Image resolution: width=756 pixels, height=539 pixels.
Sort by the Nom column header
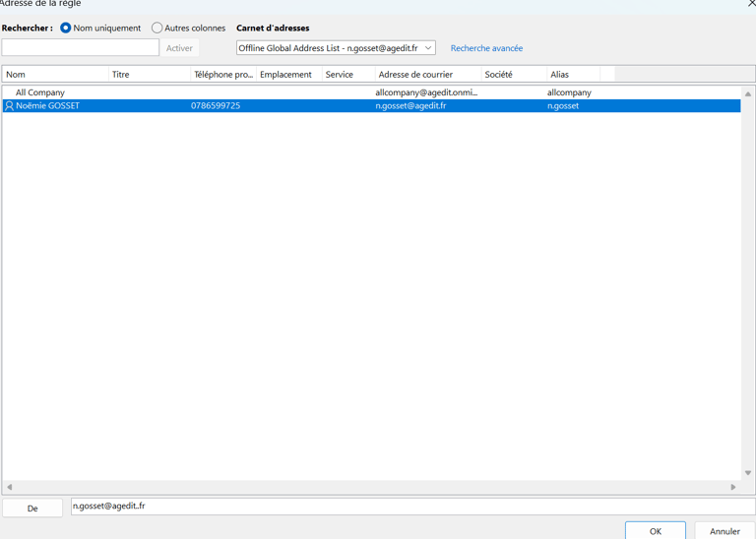point(56,74)
